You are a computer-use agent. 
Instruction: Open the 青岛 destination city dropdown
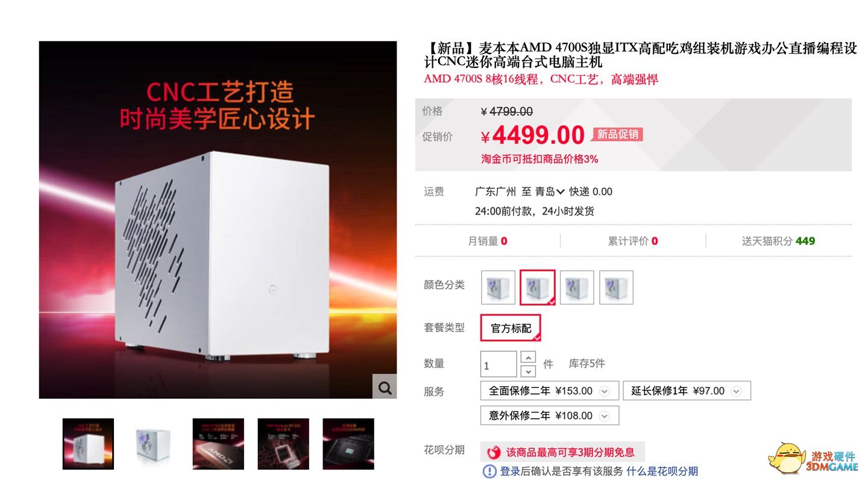[x=550, y=192]
